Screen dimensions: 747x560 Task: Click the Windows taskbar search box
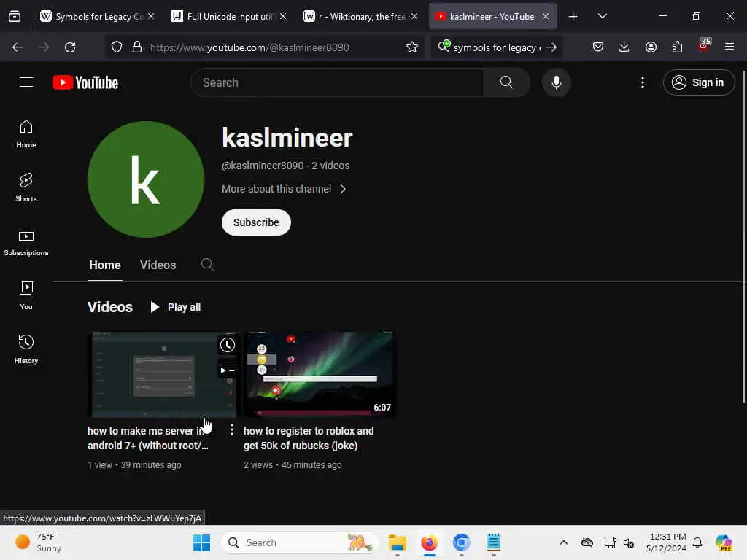(x=300, y=542)
